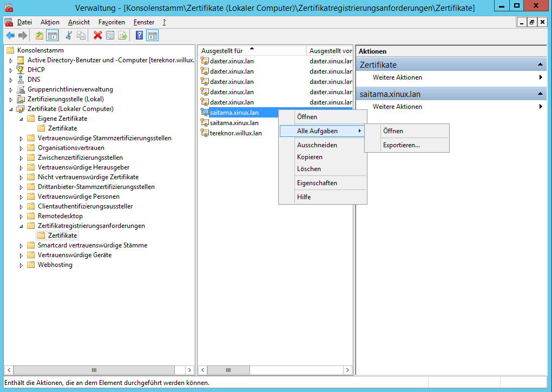
Task: Click the blue help question mark icon
Action: click(140, 36)
